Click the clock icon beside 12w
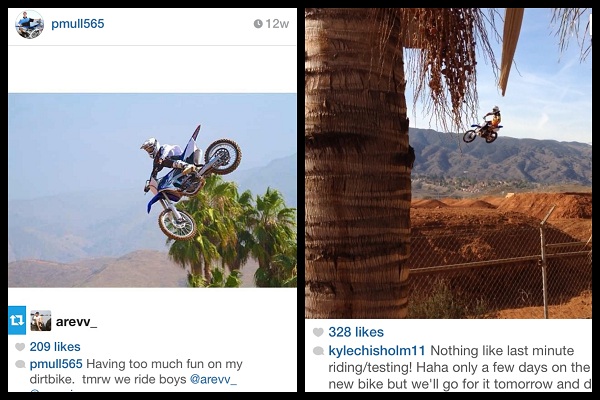 258,24
